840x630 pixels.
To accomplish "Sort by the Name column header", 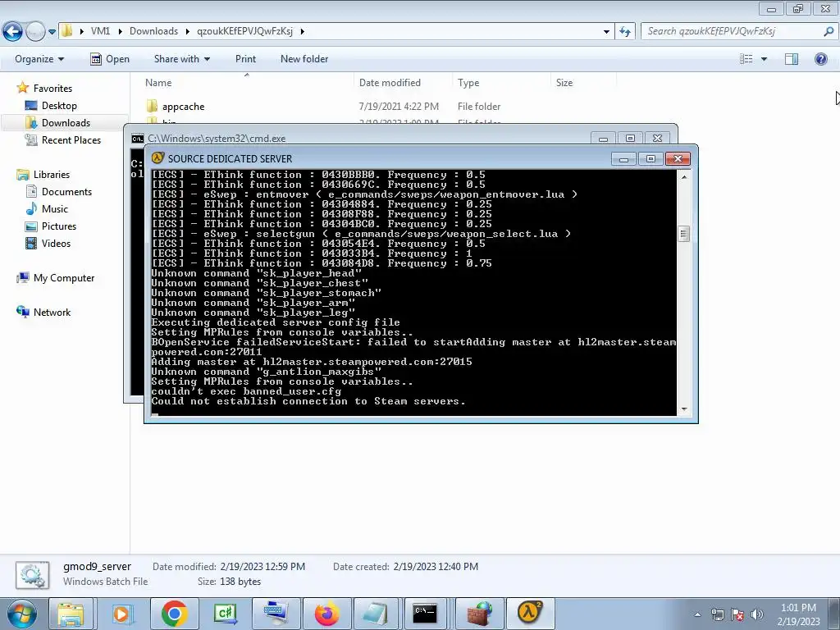I will pos(158,83).
